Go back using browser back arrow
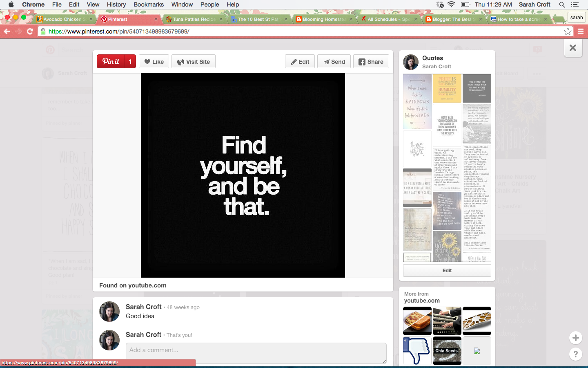The height and width of the screenshot is (368, 588). pos(7,31)
